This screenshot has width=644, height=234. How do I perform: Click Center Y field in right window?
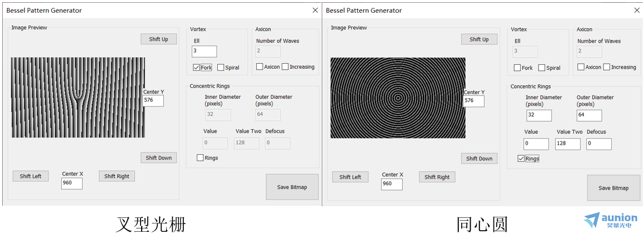coord(473,101)
